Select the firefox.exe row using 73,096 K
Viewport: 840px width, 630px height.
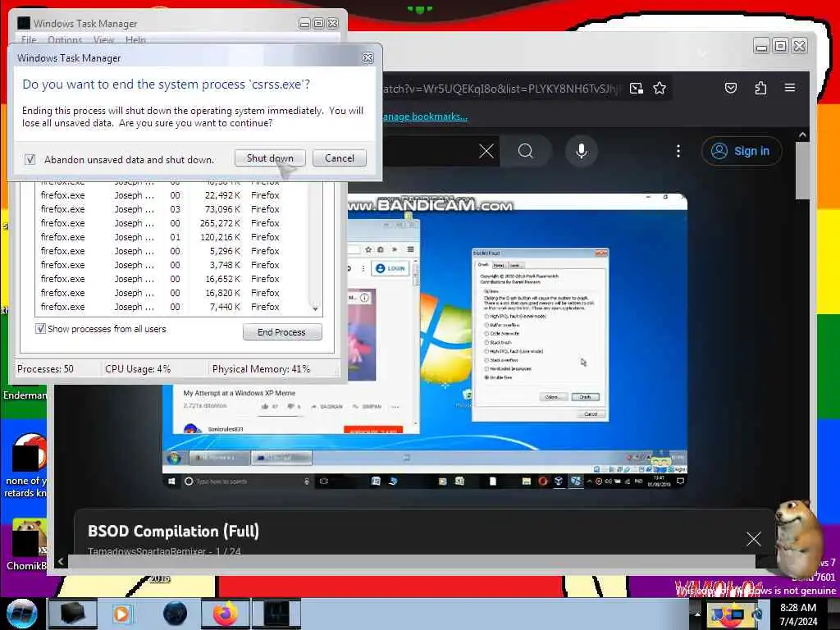click(x=171, y=209)
